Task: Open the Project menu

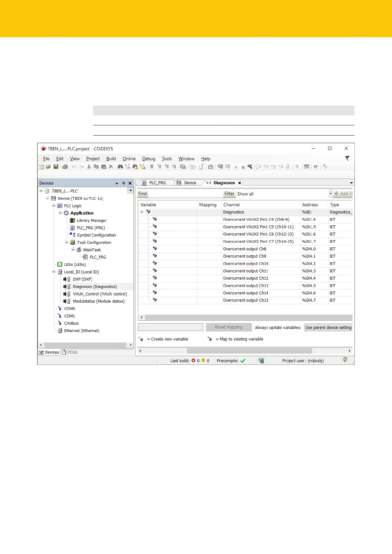Action: [x=93, y=159]
